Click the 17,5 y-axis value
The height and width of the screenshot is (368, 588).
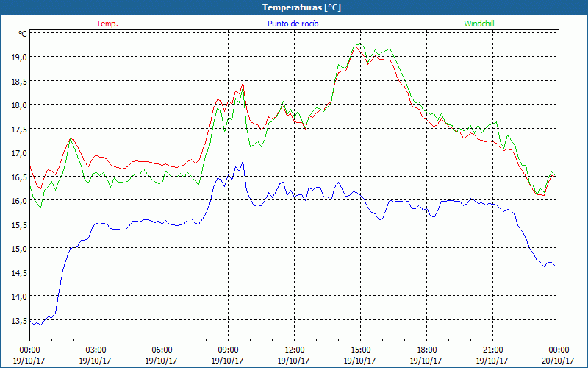(20, 129)
